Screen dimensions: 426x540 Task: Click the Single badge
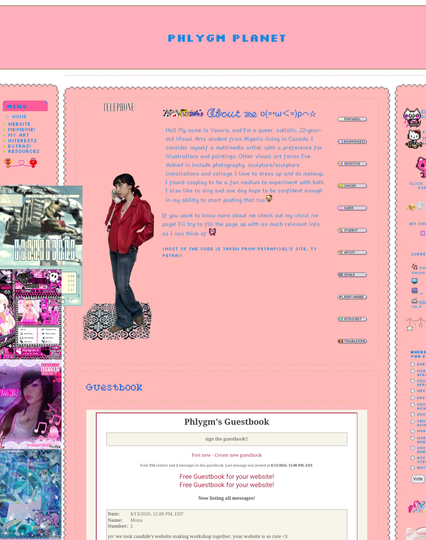coord(352,275)
